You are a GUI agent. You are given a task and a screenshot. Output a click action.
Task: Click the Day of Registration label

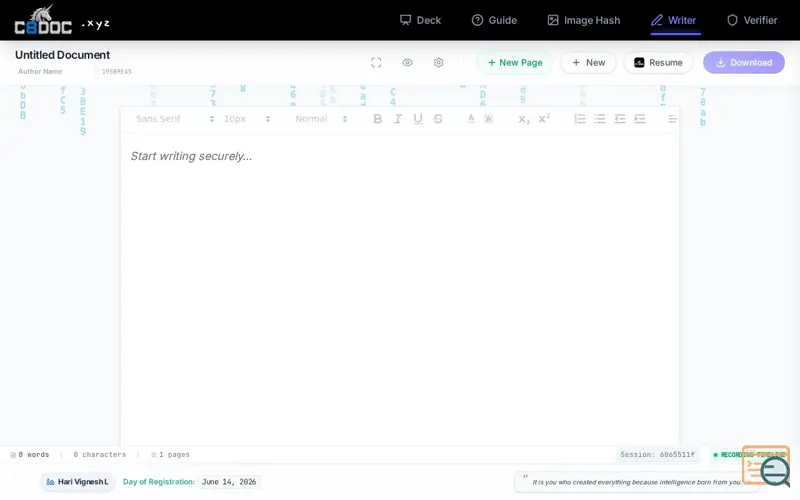(159, 482)
